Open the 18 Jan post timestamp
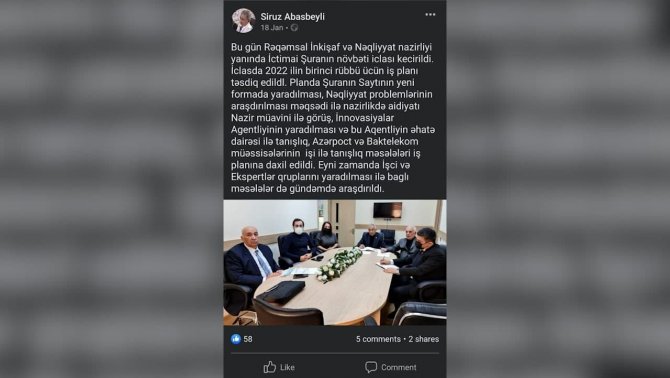This screenshot has height=378, width=670. point(272,28)
